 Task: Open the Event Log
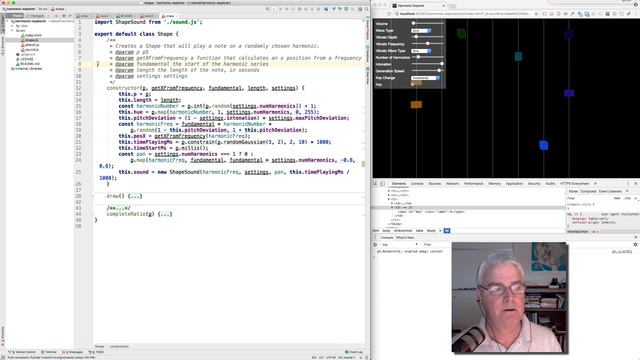(354, 352)
